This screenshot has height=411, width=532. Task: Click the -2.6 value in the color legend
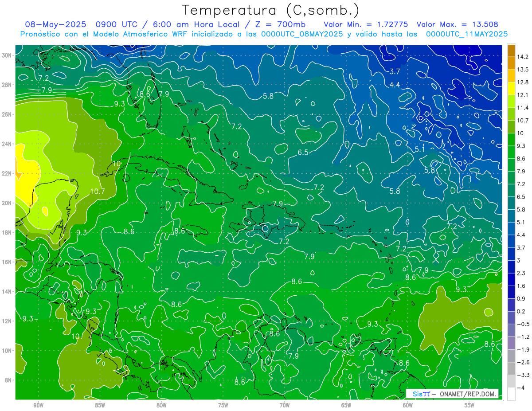pyautogui.click(x=524, y=362)
